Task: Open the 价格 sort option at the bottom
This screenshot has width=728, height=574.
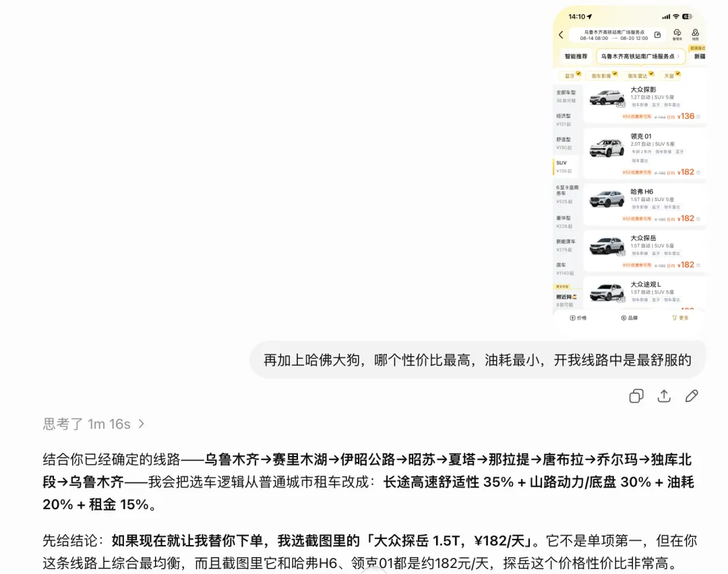Action: pos(578,318)
